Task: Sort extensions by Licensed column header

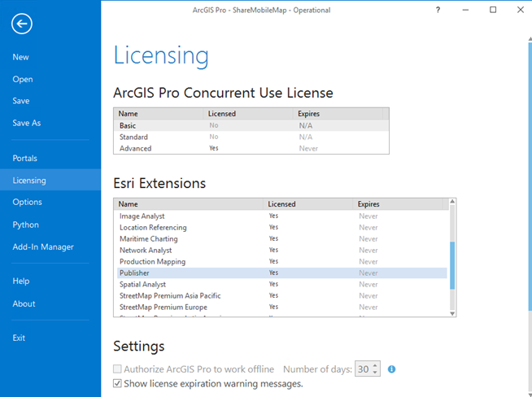Action: coord(282,204)
